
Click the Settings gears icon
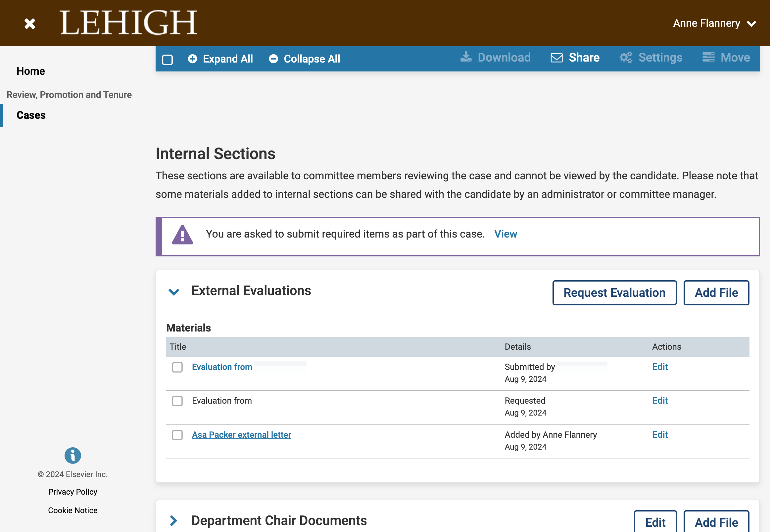[626, 58]
